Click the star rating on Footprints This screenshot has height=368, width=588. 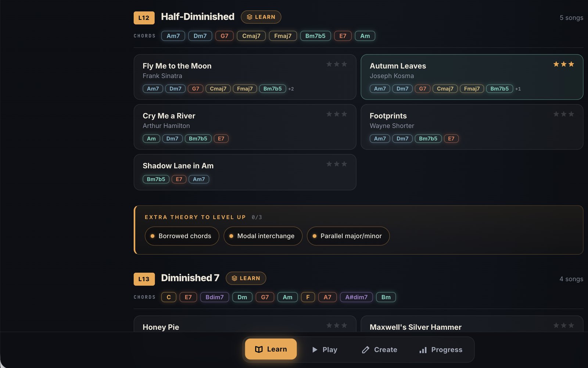click(564, 114)
